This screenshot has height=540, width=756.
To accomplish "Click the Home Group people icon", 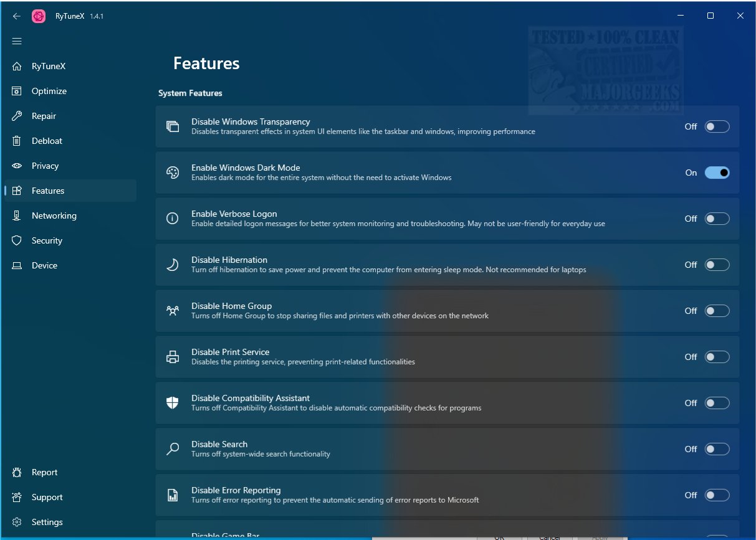I will [x=173, y=311].
